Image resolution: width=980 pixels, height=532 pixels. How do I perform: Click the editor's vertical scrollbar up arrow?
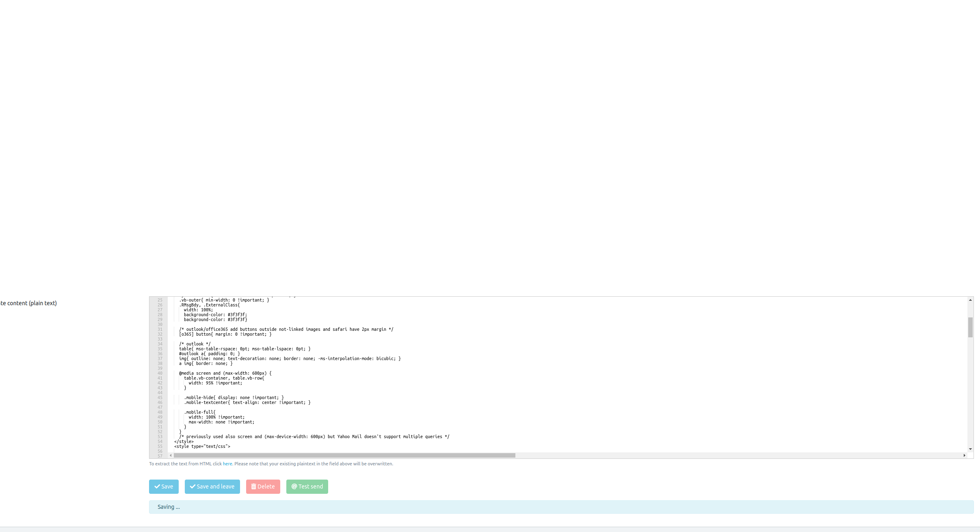pyautogui.click(x=970, y=300)
